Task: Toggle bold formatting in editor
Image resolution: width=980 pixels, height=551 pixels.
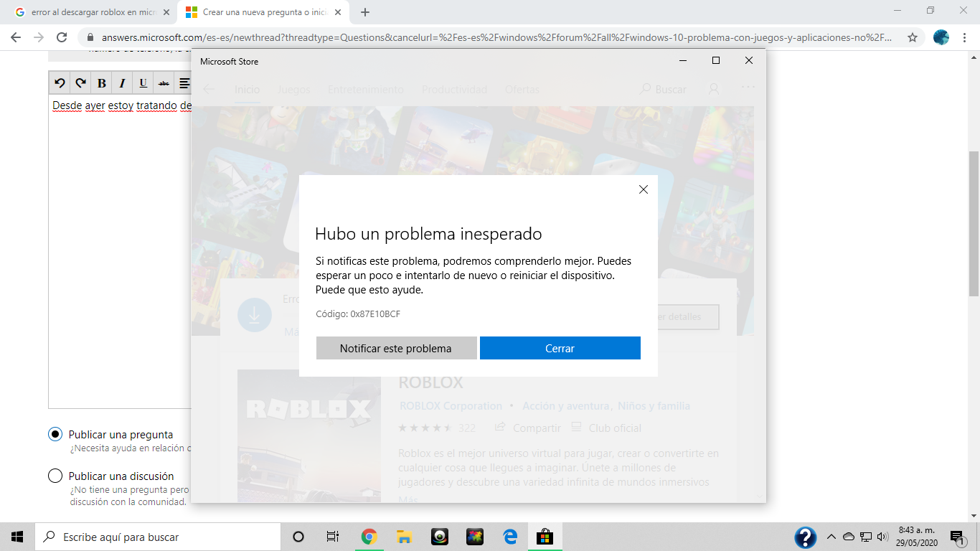Action: pyautogui.click(x=102, y=83)
